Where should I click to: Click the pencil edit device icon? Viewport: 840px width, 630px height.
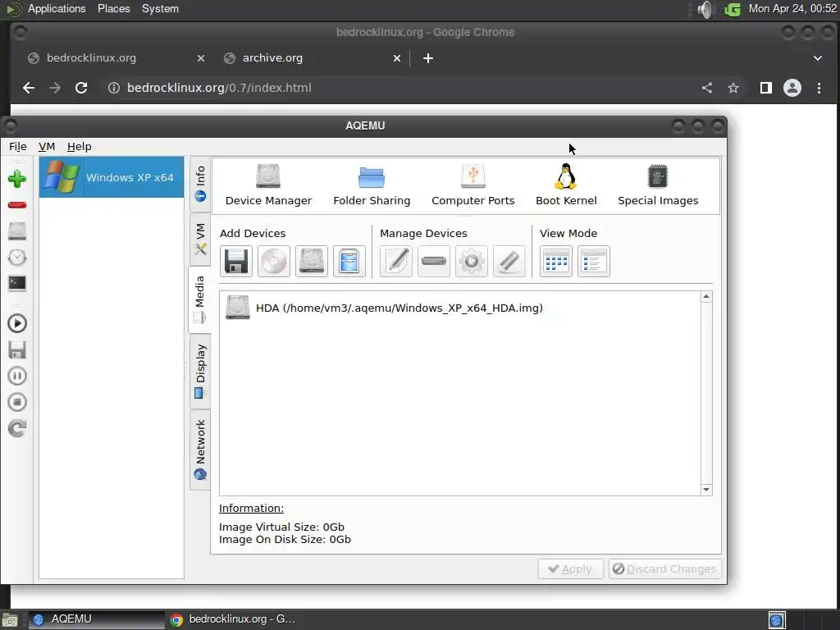396,262
